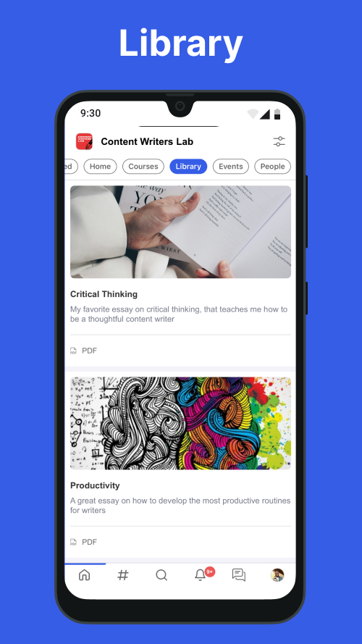Open the chat messages icon
Image resolution: width=362 pixels, height=644 pixels.
pyautogui.click(x=238, y=574)
